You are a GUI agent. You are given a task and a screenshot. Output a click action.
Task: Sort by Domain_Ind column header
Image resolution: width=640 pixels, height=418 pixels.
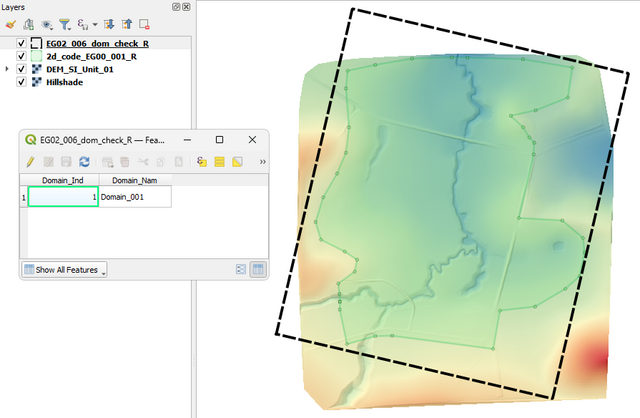(x=62, y=181)
